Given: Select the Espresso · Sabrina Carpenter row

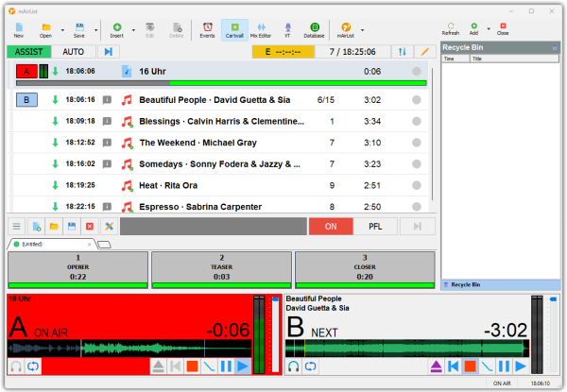Looking at the screenshot, I should pos(218,206).
